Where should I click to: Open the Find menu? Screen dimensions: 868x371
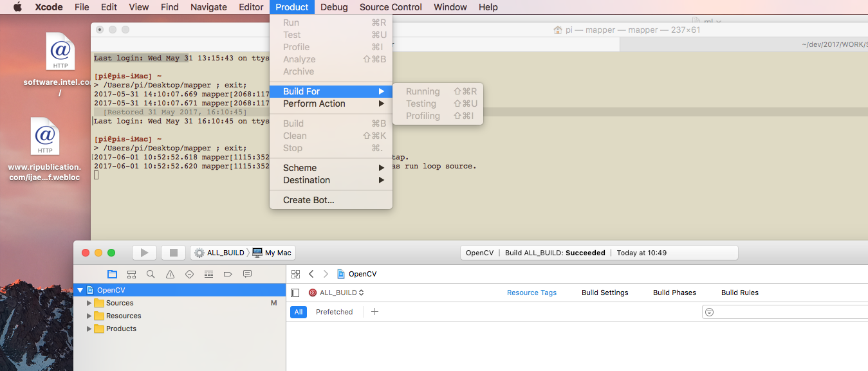pos(170,7)
